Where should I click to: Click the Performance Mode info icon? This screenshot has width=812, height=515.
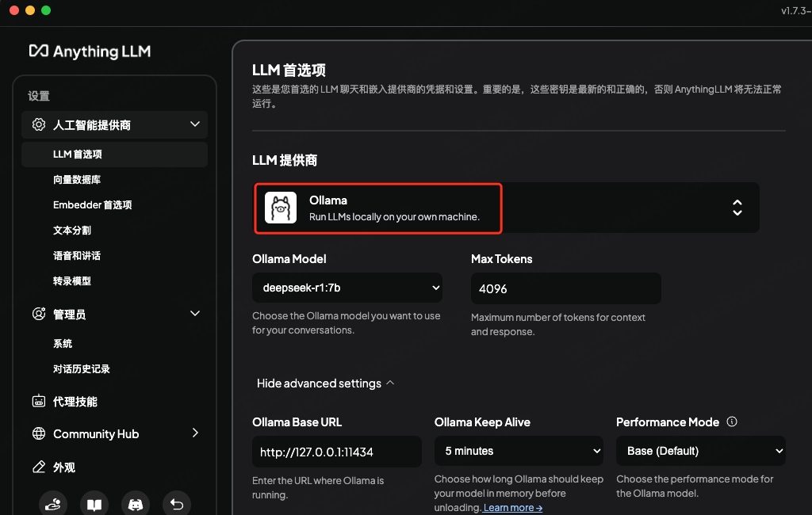(732, 422)
